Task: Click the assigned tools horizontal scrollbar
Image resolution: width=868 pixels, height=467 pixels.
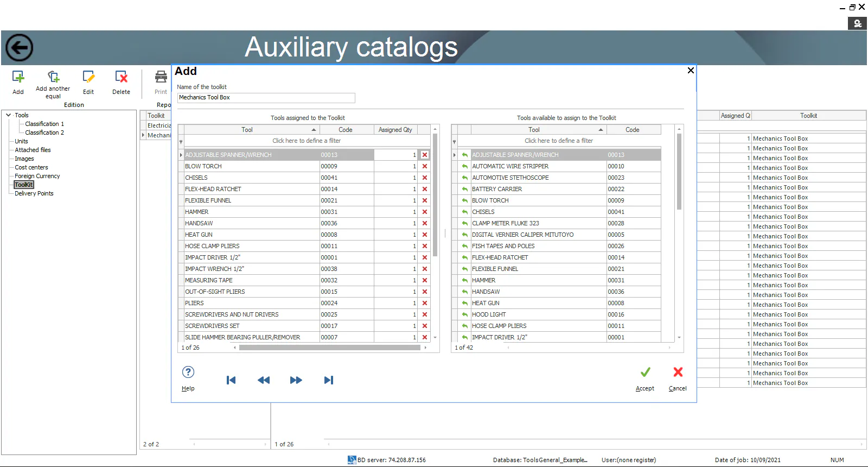Action: coord(330,348)
